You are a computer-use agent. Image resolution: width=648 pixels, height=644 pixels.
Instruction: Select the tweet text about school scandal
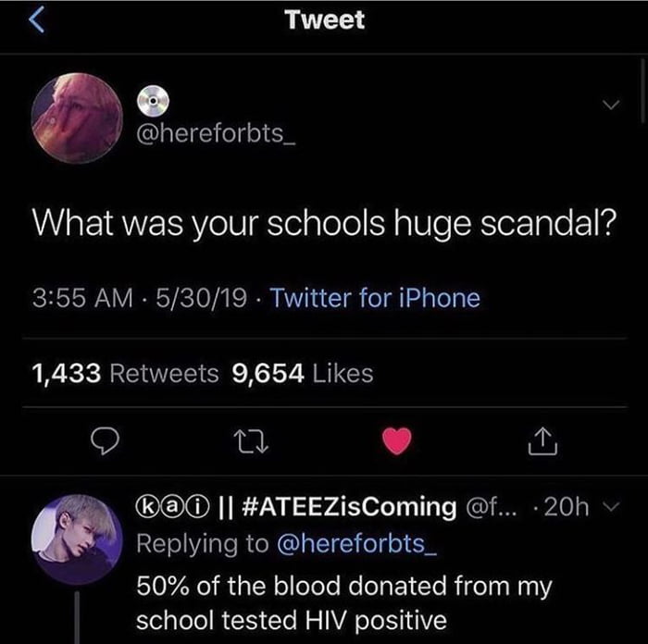pyautogui.click(x=324, y=224)
